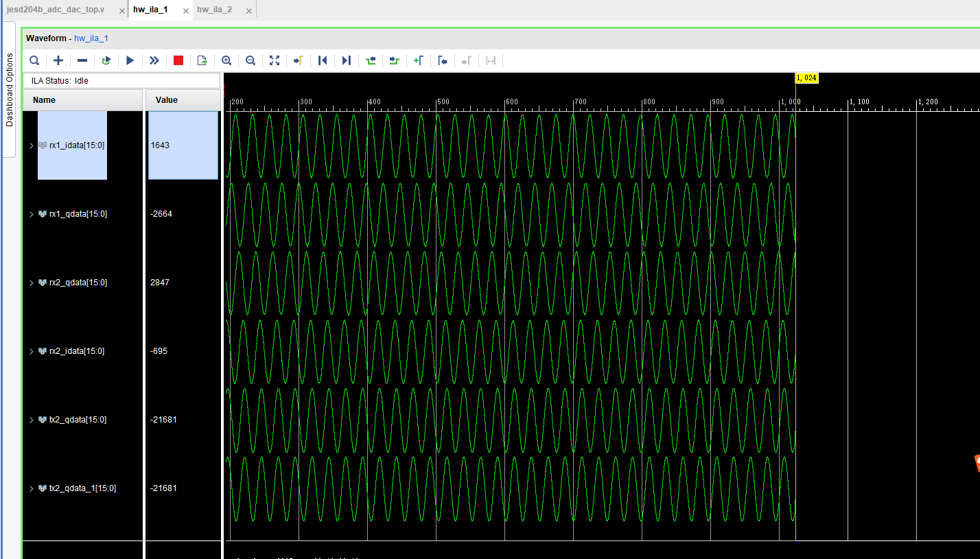980x559 pixels.
Task: Close the jesd204b_adc_dac_top.v tab
Action: pos(122,11)
